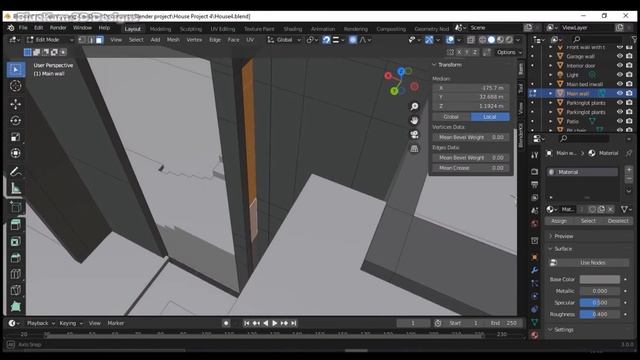640x360 pixels.
Task: Adjust Roughness slider
Action: click(x=600, y=314)
